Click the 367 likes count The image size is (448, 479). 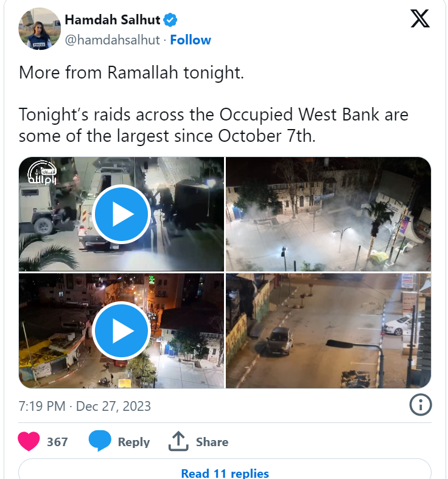[57, 442]
